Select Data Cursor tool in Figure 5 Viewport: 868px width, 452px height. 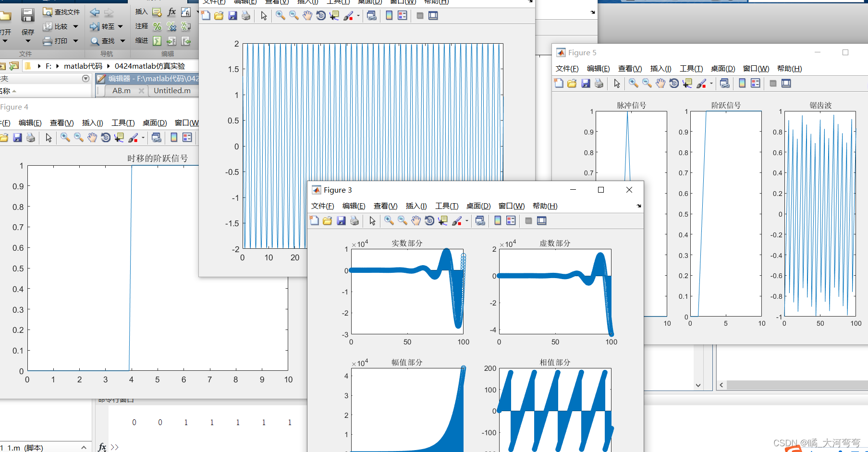(687, 83)
